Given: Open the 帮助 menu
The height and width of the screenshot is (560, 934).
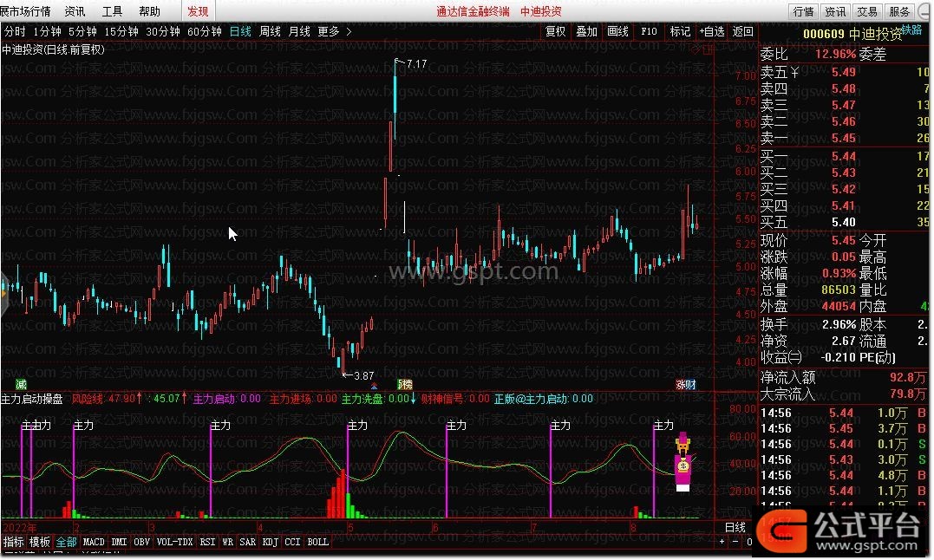Looking at the screenshot, I should click(x=149, y=11).
